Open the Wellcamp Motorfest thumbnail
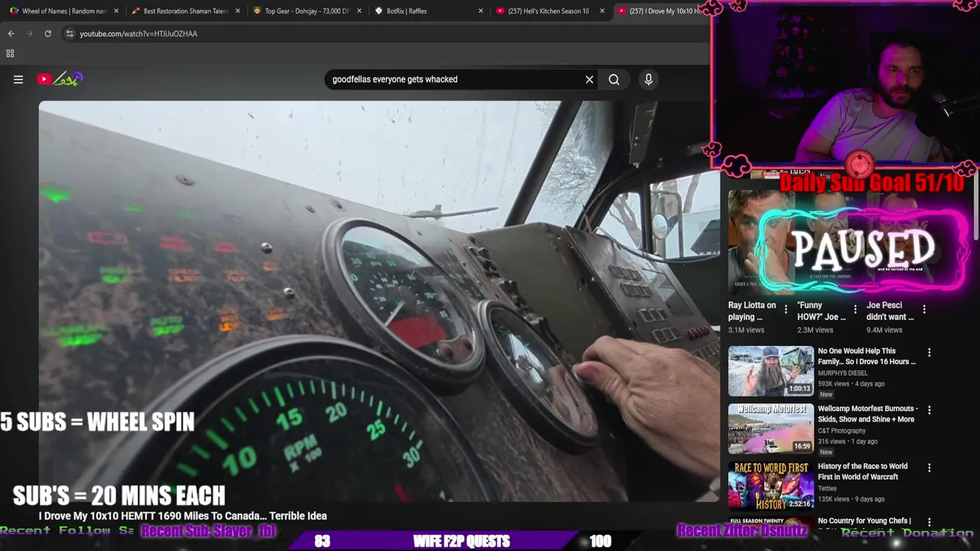Image resolution: width=980 pixels, height=551 pixels. (771, 428)
